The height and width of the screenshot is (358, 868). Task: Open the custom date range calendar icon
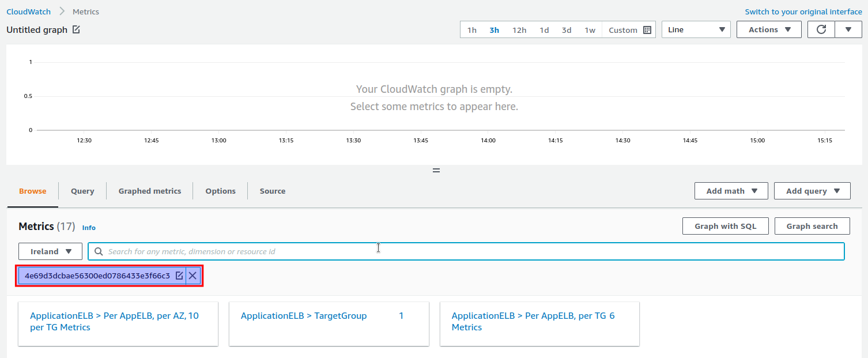647,29
